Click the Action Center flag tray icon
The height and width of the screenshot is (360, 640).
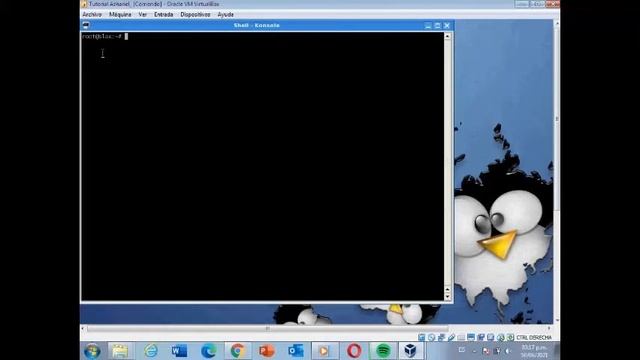pos(486,351)
